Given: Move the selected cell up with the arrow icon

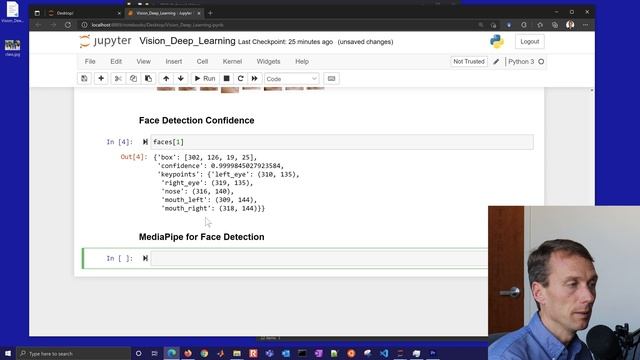Looking at the screenshot, I should coord(166,78).
